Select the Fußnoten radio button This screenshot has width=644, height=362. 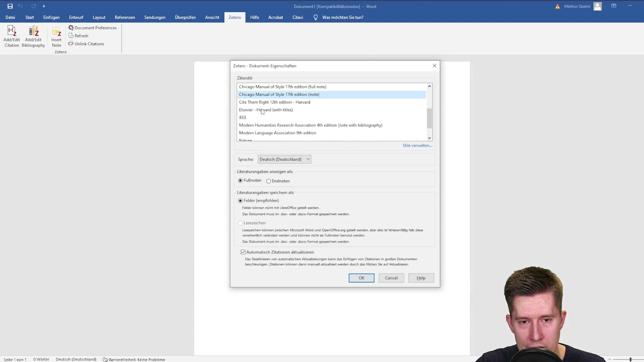coord(240,180)
